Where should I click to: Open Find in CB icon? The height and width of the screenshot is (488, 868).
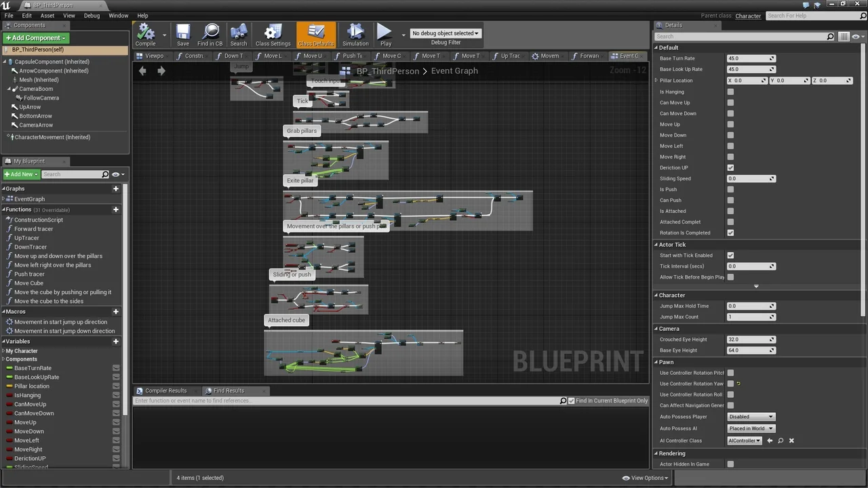tap(210, 34)
